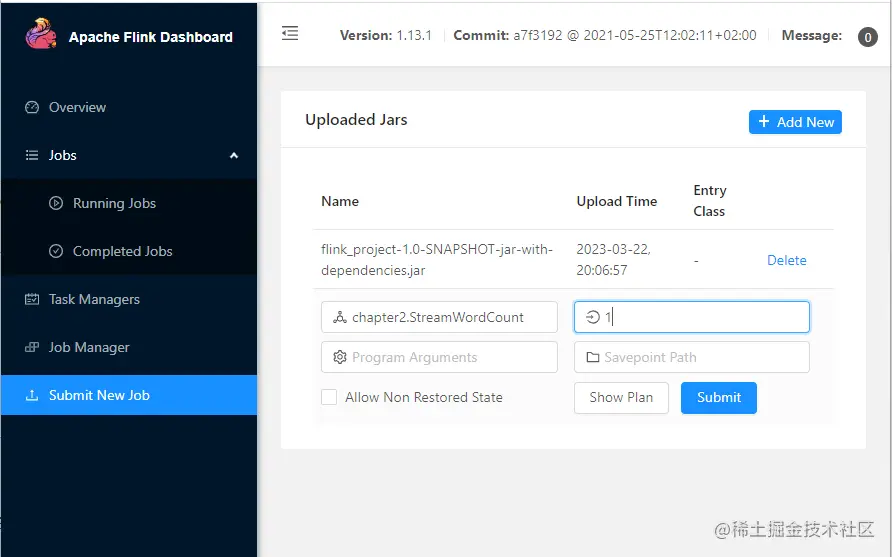Collapse the sidebar with the menu fold icon
This screenshot has width=892, height=557.
tap(290, 34)
